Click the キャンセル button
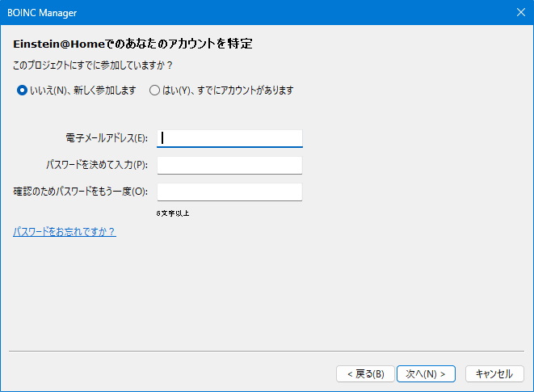This screenshot has width=534, height=392. (x=494, y=373)
